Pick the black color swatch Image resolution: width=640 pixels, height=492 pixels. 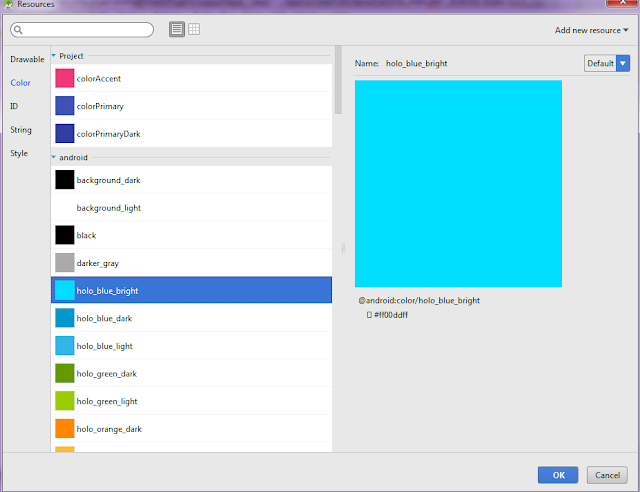pyautogui.click(x=65, y=235)
